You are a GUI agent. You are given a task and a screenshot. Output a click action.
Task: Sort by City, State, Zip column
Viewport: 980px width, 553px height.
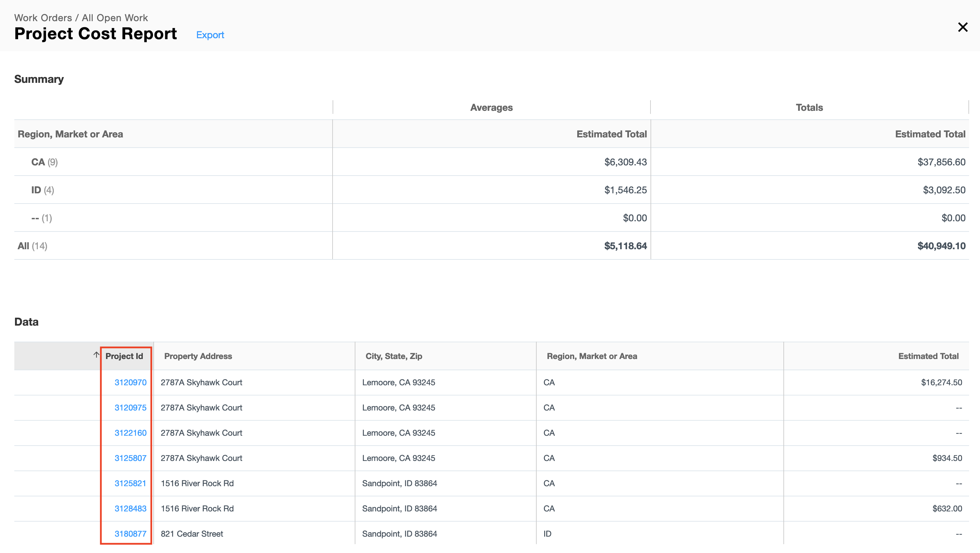tap(393, 356)
